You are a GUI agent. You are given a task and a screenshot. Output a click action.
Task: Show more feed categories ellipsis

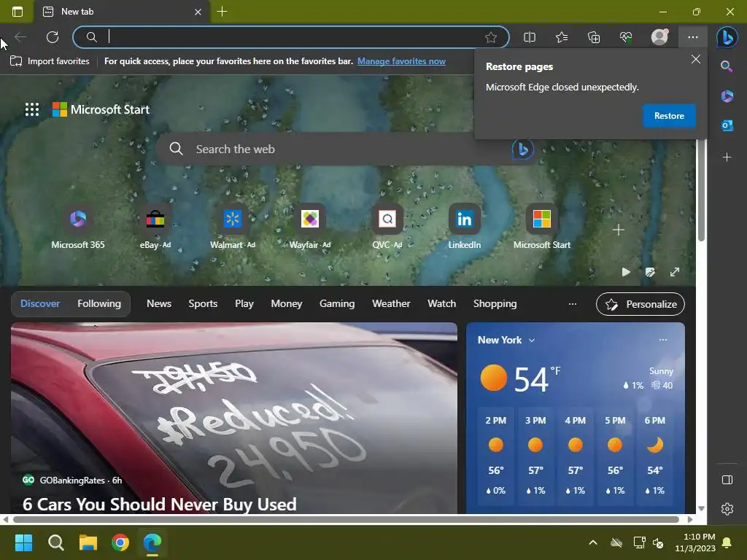point(573,304)
